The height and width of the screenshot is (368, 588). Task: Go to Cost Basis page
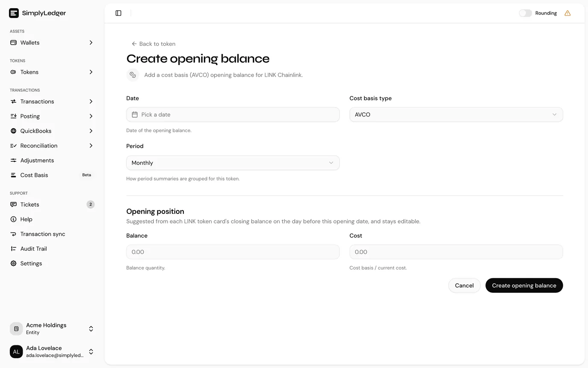pyautogui.click(x=52, y=175)
